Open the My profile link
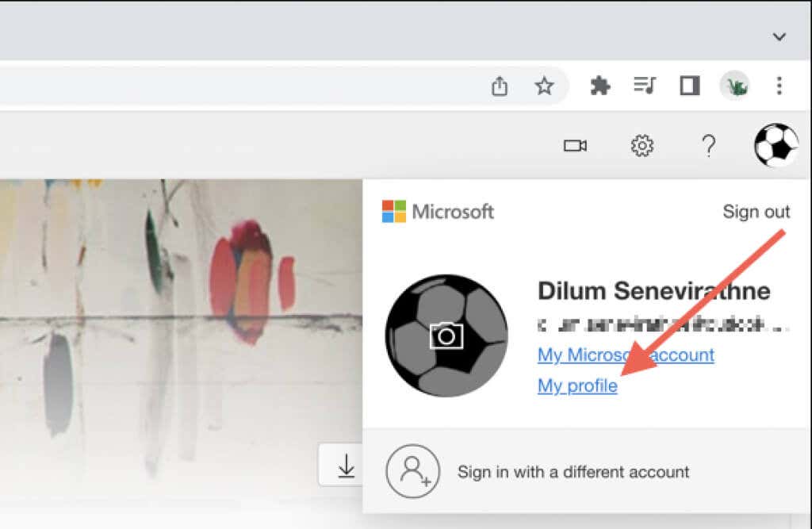The width and height of the screenshot is (812, 529). coord(577,386)
